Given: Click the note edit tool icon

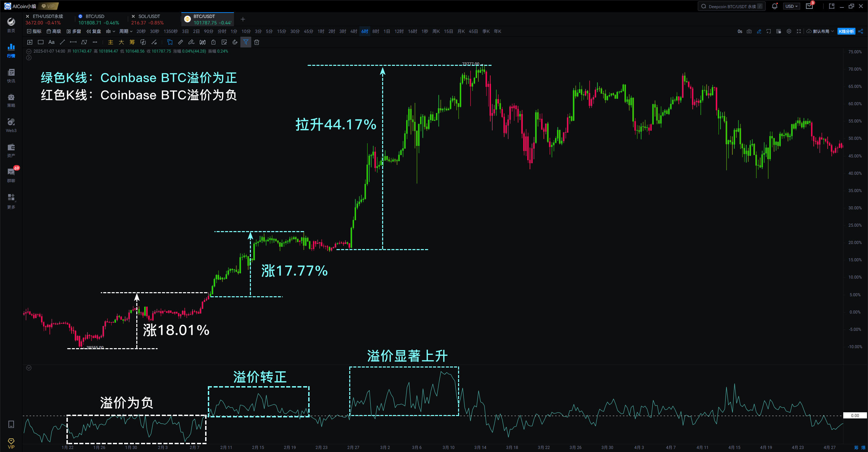Looking at the screenshot, I should (224, 42).
